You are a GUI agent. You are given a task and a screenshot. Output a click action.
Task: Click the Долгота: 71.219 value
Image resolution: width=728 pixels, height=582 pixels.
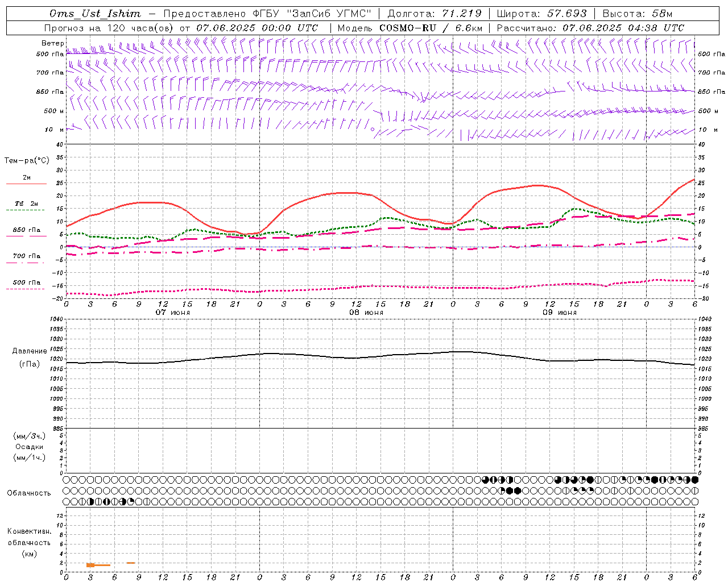point(435,14)
